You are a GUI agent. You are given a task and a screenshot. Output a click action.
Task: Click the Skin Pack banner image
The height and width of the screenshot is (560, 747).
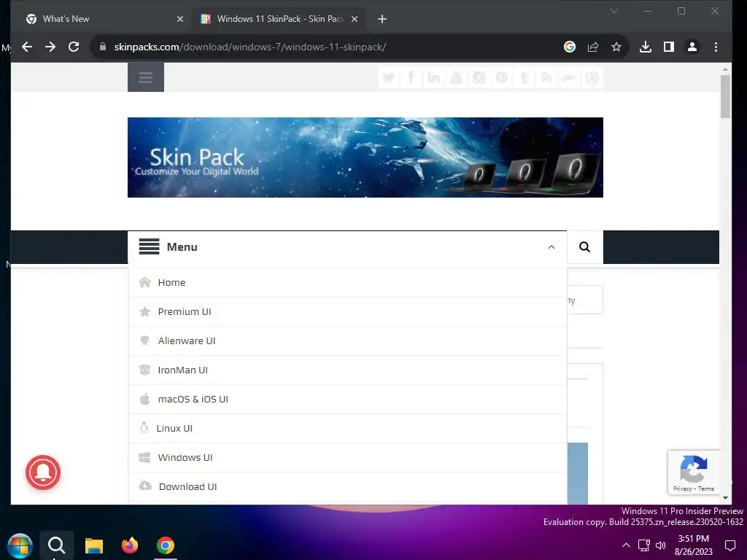pyautogui.click(x=365, y=157)
